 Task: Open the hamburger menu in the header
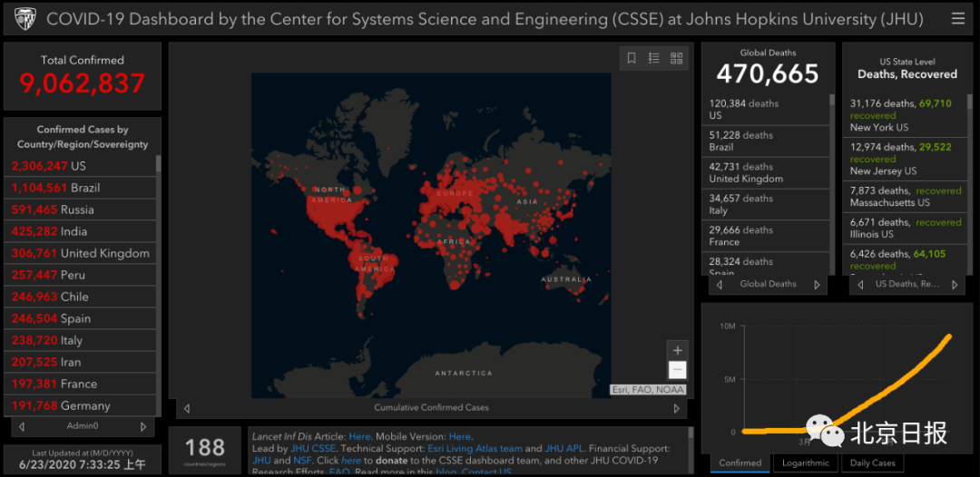coord(957,19)
